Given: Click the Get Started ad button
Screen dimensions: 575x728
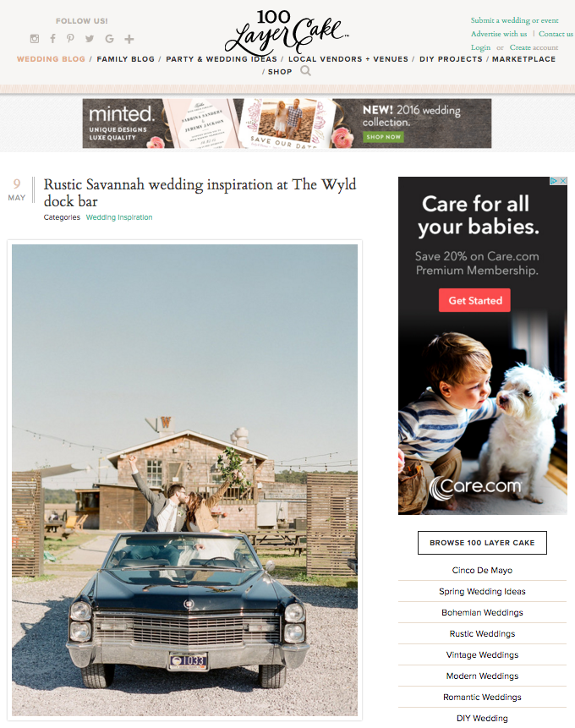Looking at the screenshot, I should (474, 300).
